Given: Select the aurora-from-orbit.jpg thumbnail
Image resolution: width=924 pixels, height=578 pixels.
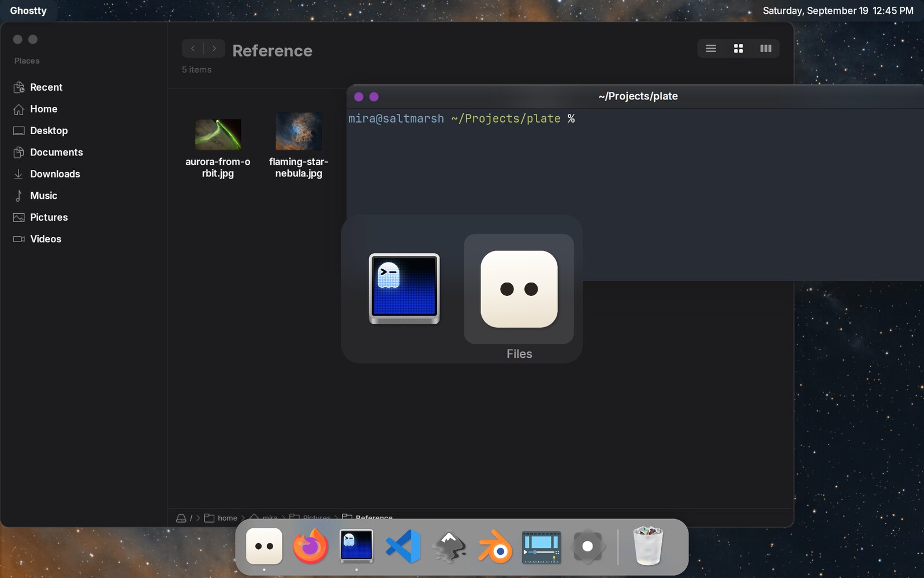Looking at the screenshot, I should [218, 134].
